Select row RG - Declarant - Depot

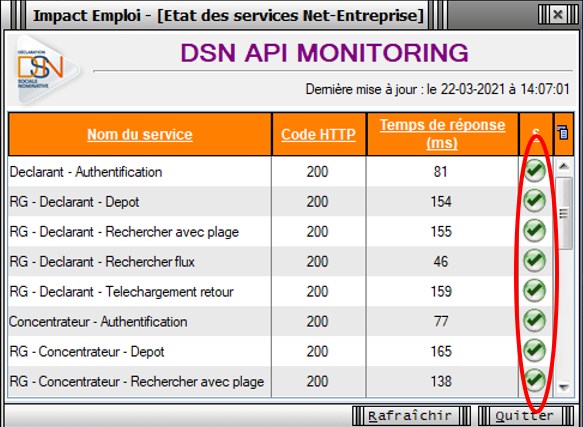(x=280, y=201)
